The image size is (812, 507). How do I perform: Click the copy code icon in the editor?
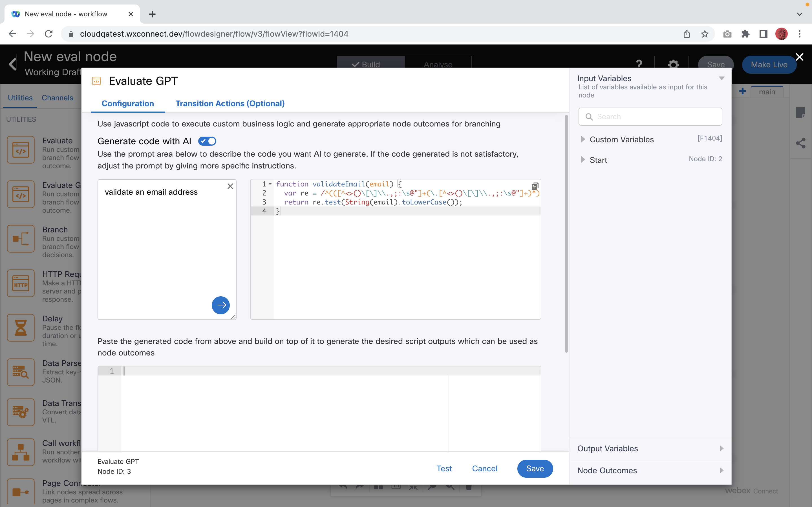click(x=535, y=186)
